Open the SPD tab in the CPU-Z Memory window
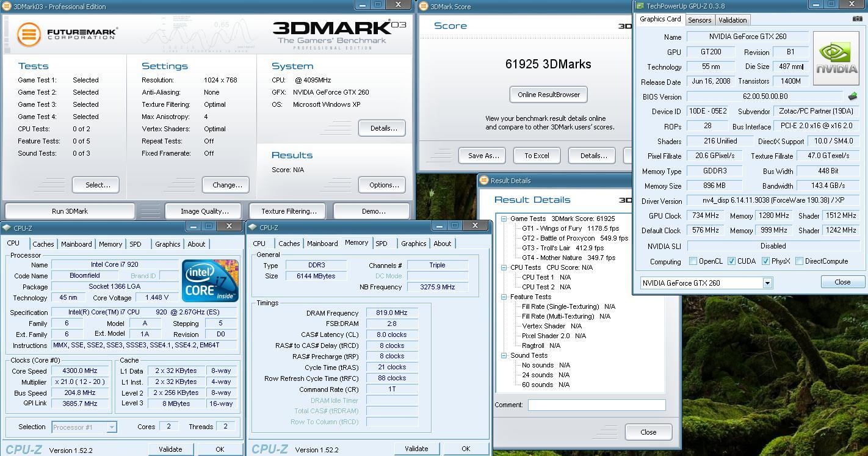The height and width of the screenshot is (456, 868). pos(382,244)
